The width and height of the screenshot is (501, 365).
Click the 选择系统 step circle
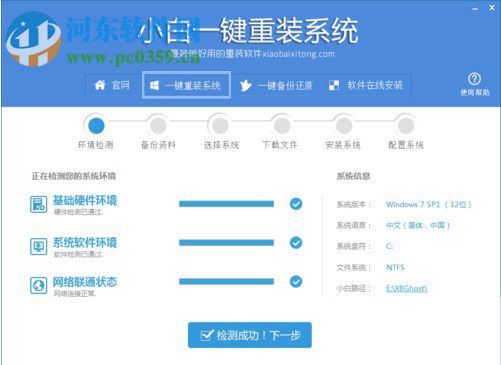pyautogui.click(x=220, y=126)
